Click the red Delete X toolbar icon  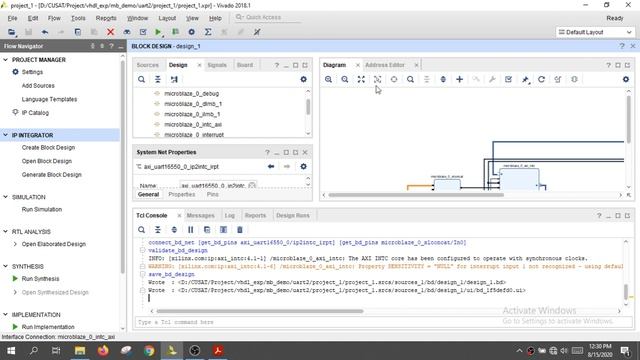(110, 32)
